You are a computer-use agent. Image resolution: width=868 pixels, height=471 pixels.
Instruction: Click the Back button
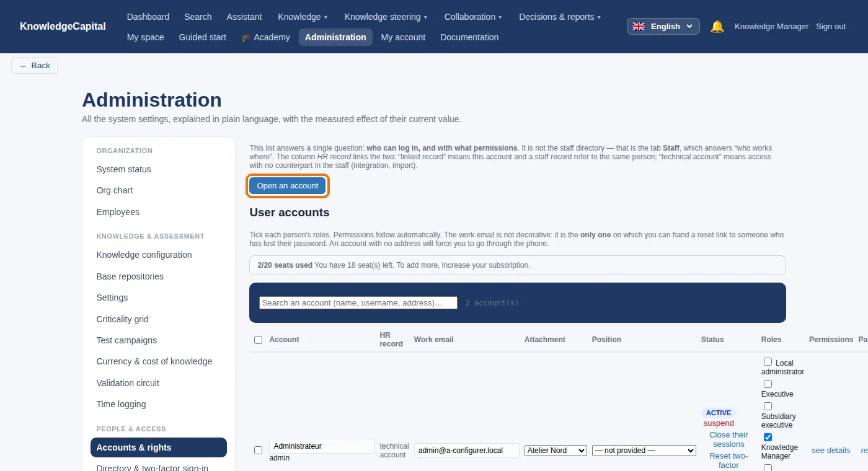pos(35,65)
